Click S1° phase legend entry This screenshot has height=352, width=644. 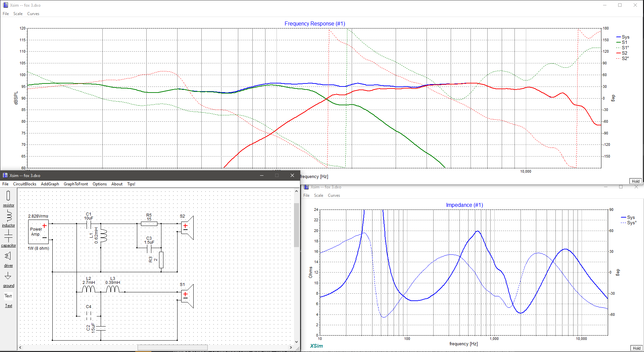623,48
